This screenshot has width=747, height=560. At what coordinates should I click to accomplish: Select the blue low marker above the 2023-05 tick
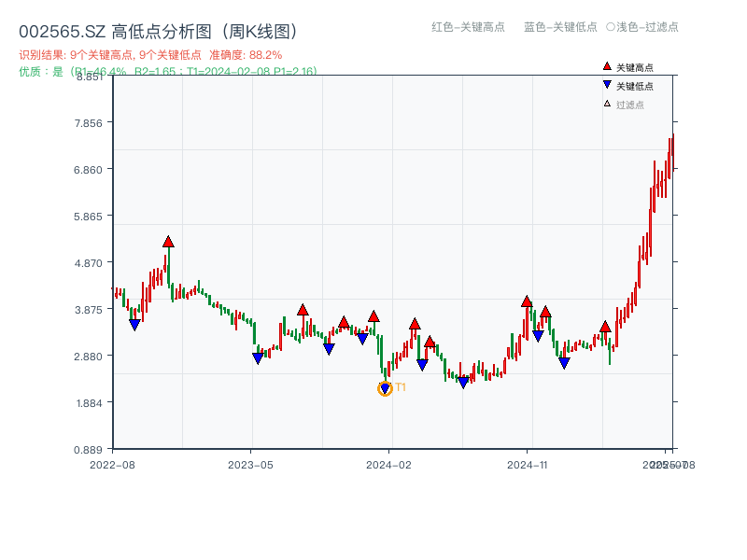pos(258,358)
